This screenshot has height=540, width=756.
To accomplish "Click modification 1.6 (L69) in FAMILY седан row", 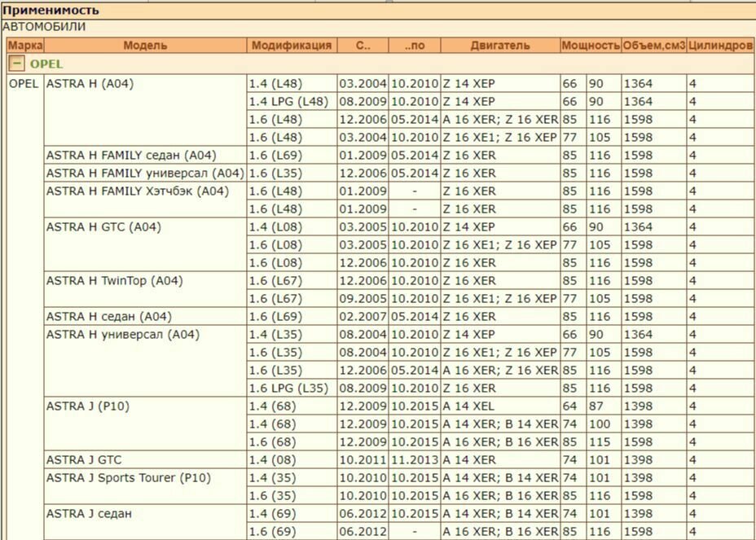I will [292, 156].
